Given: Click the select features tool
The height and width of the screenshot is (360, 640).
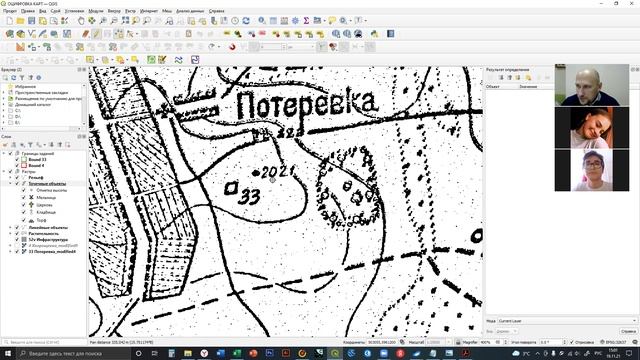Looking at the screenshot, I should point(90,60).
